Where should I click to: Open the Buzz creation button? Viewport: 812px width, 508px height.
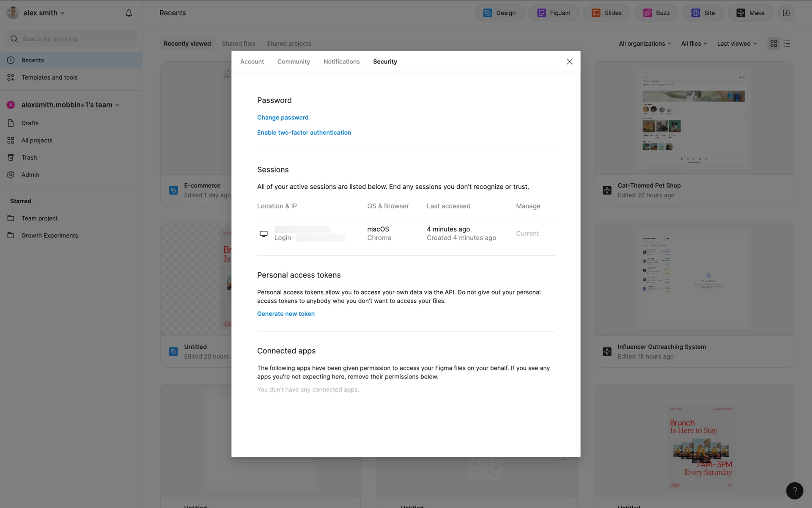656,13
